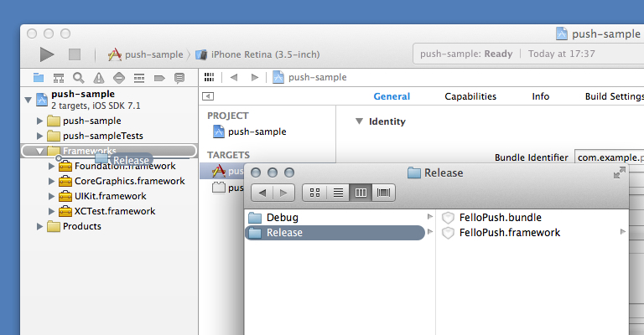Screen dimensions: 644x335
Task: Collapse the Frameworks group
Action: click(x=40, y=151)
